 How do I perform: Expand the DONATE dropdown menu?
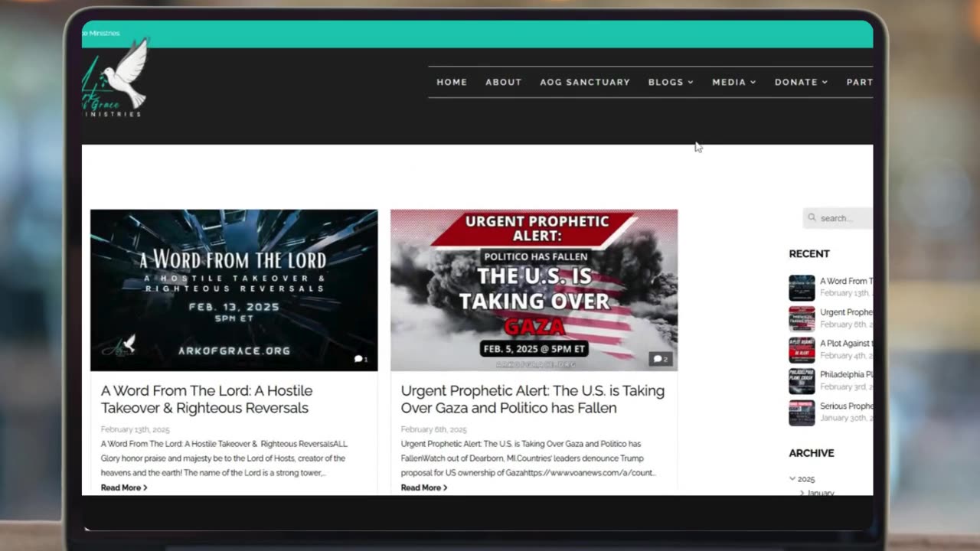tap(801, 82)
